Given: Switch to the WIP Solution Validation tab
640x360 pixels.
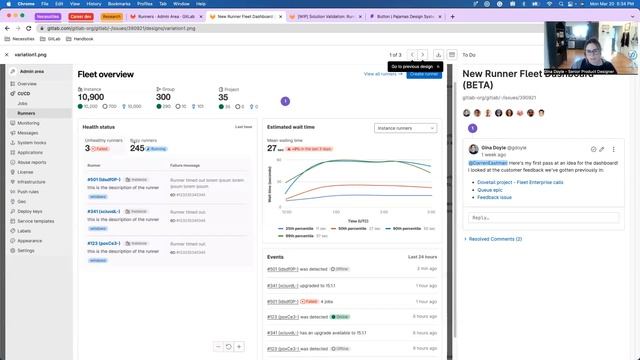Looking at the screenshot, I should click(x=325, y=17).
